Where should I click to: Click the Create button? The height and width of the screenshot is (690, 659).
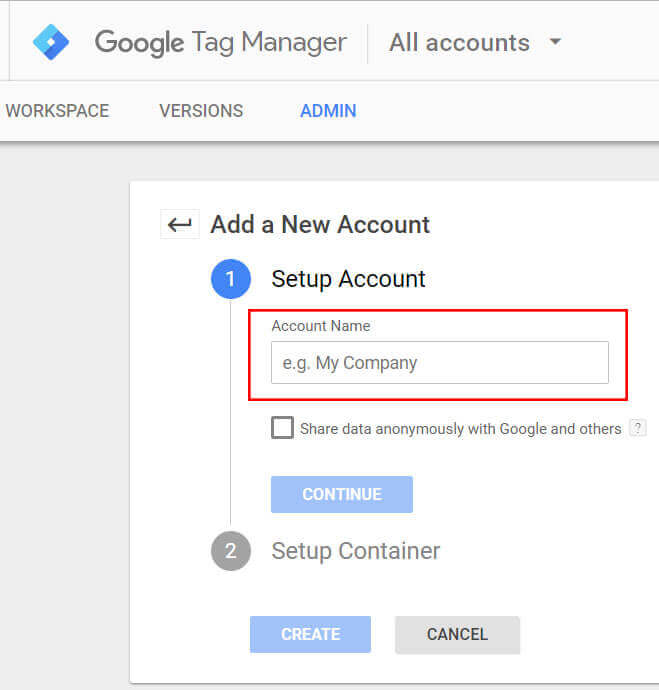coord(310,634)
